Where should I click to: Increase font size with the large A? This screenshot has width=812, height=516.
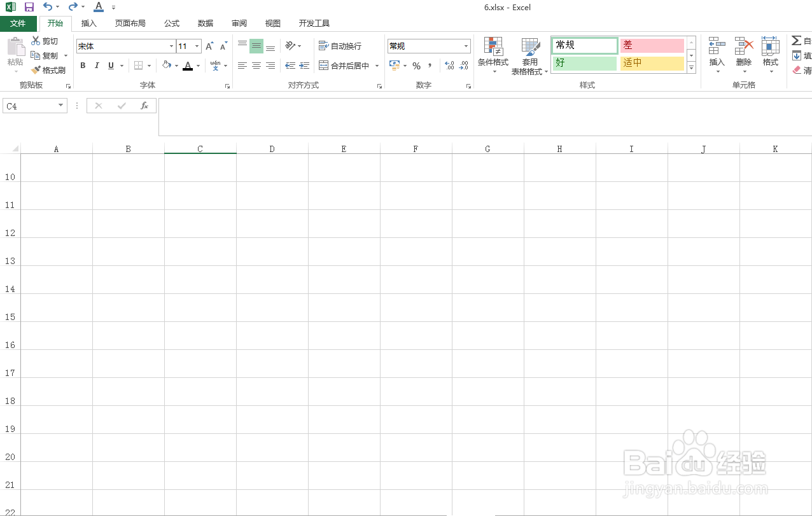(x=209, y=46)
